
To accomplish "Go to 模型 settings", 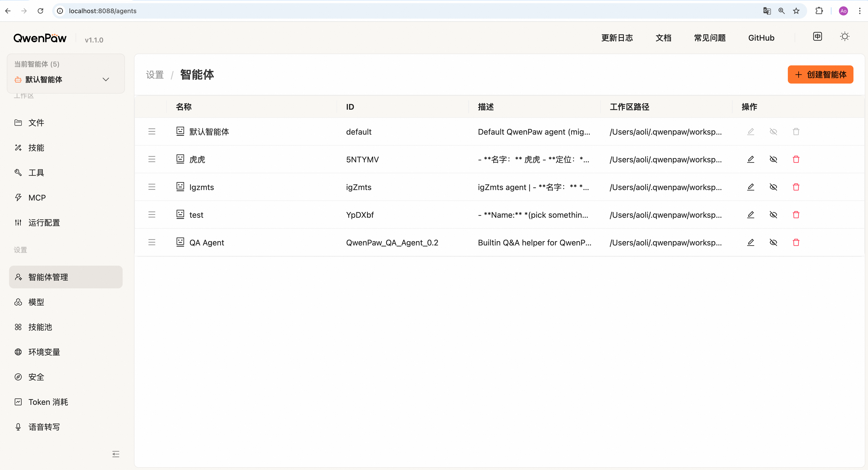I will 66,302.
